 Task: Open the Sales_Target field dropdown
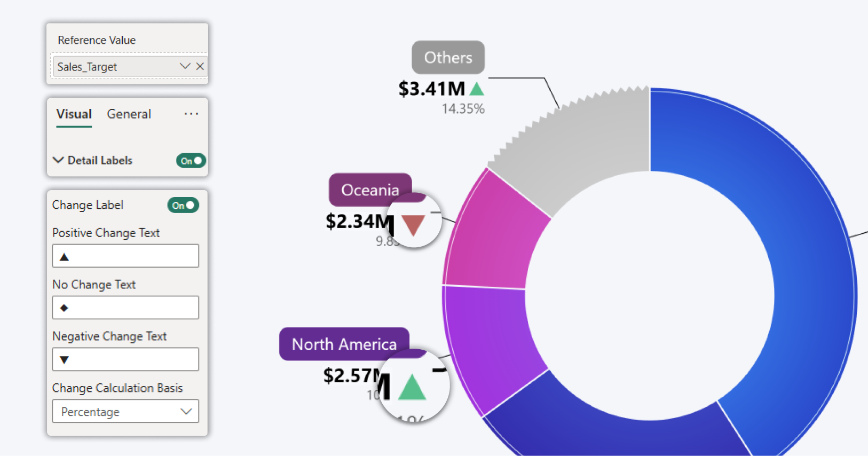[x=185, y=66]
